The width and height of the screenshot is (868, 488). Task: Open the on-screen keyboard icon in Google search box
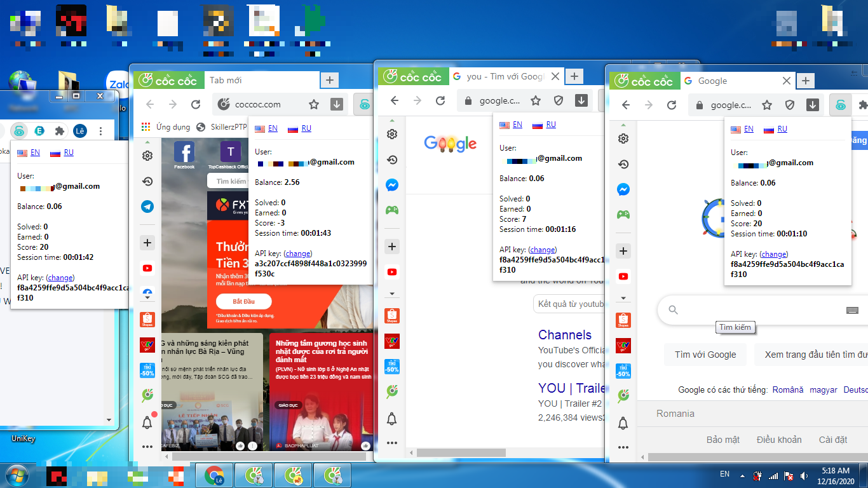click(853, 310)
